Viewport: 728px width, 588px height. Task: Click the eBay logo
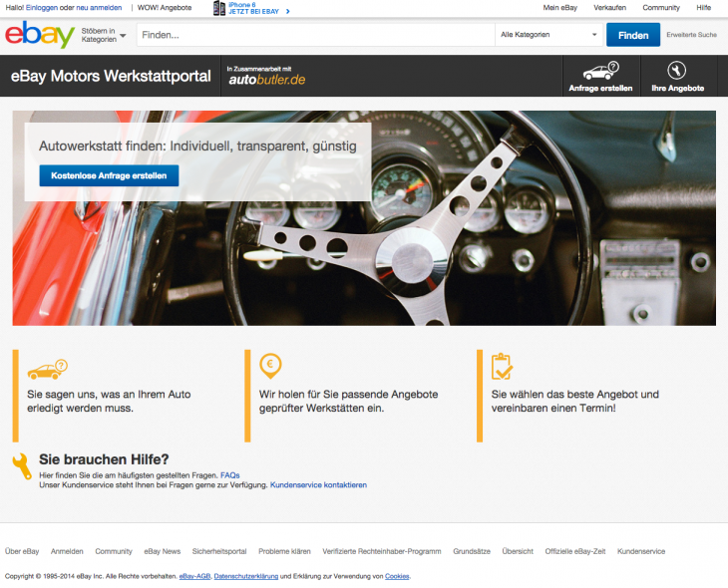tap(39, 35)
